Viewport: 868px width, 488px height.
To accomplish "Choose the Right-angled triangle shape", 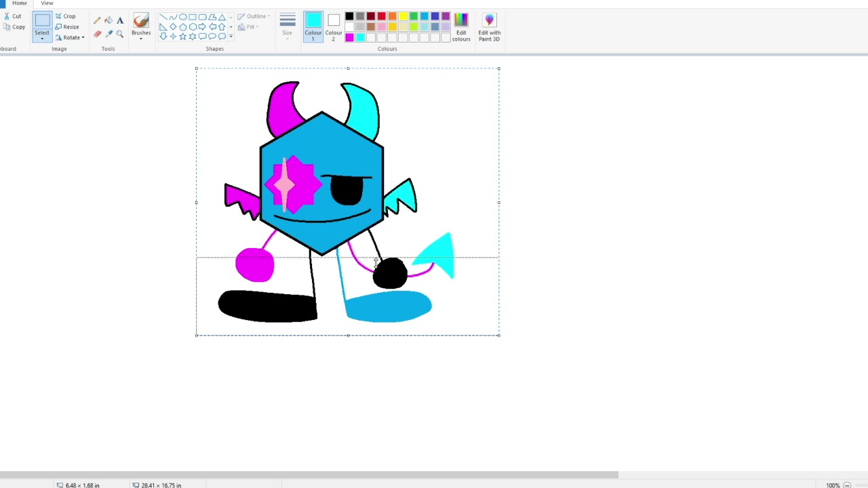I will pos(163,27).
